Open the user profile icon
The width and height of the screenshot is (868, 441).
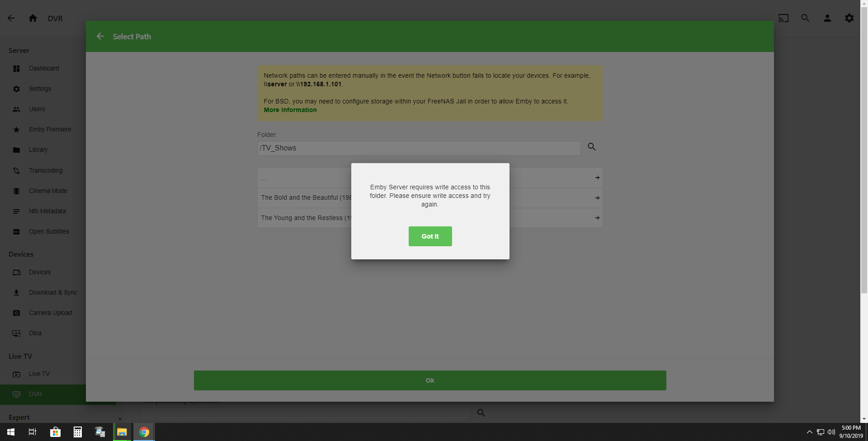click(827, 18)
